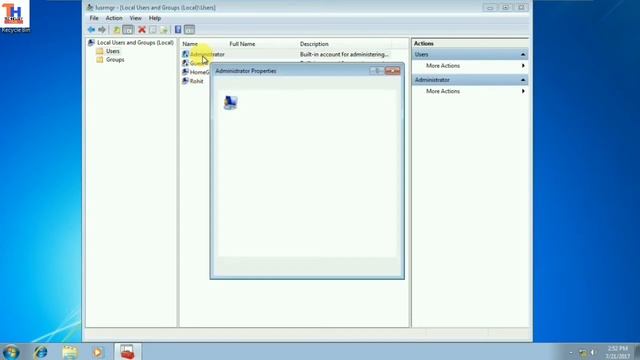
Task: Expand More Actions arrow under Administrator
Action: click(x=523, y=91)
